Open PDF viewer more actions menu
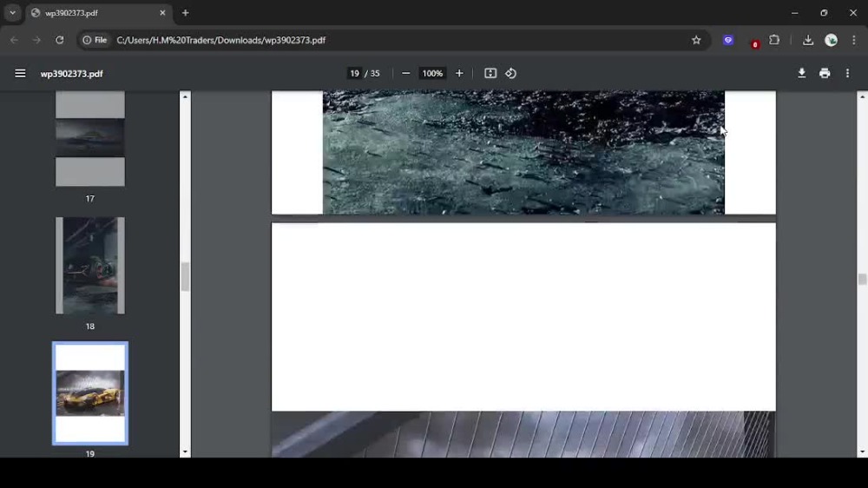 [x=847, y=73]
